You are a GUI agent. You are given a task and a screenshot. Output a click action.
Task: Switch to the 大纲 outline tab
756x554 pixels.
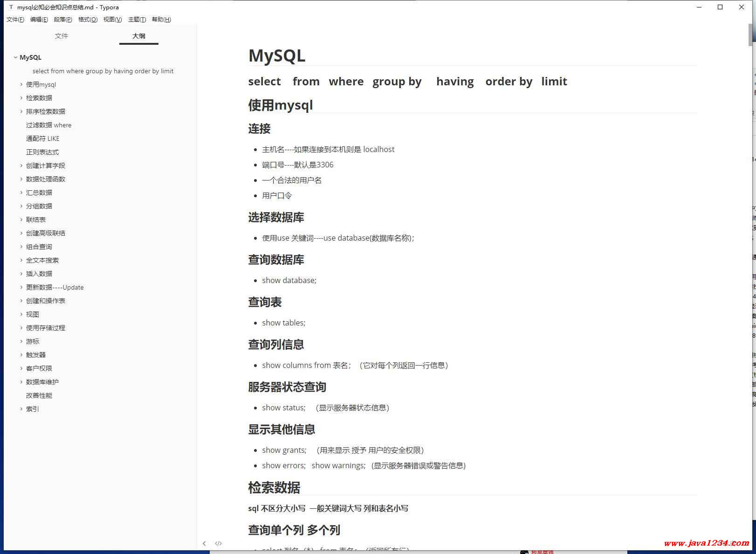(x=139, y=36)
